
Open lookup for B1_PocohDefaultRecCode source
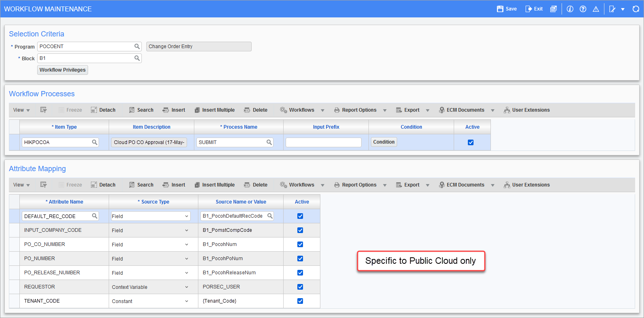pos(270,216)
